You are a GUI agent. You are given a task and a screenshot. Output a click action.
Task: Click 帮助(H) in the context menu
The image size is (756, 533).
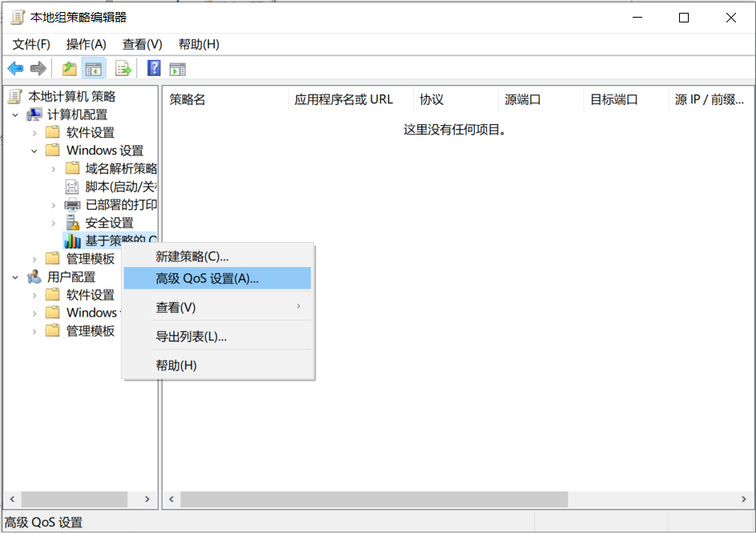(218, 365)
